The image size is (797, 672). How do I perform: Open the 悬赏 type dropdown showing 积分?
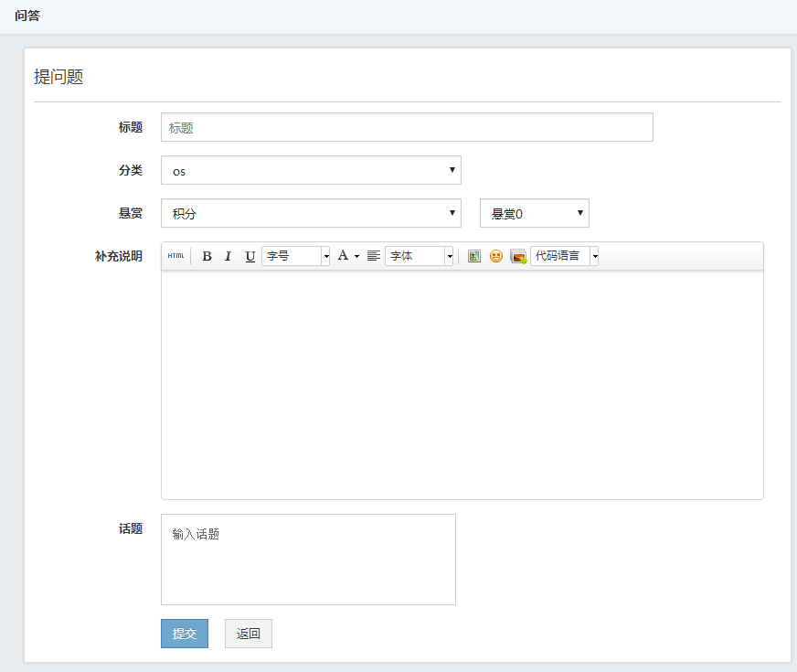point(311,213)
